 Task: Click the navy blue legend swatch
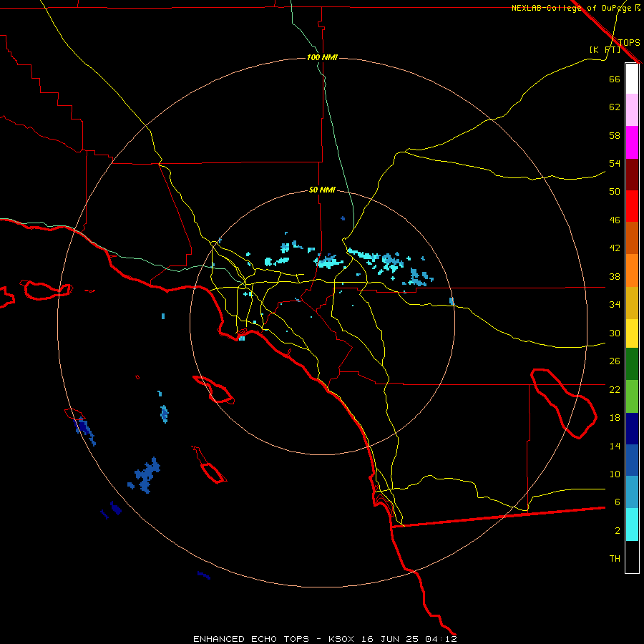pyautogui.click(x=632, y=429)
